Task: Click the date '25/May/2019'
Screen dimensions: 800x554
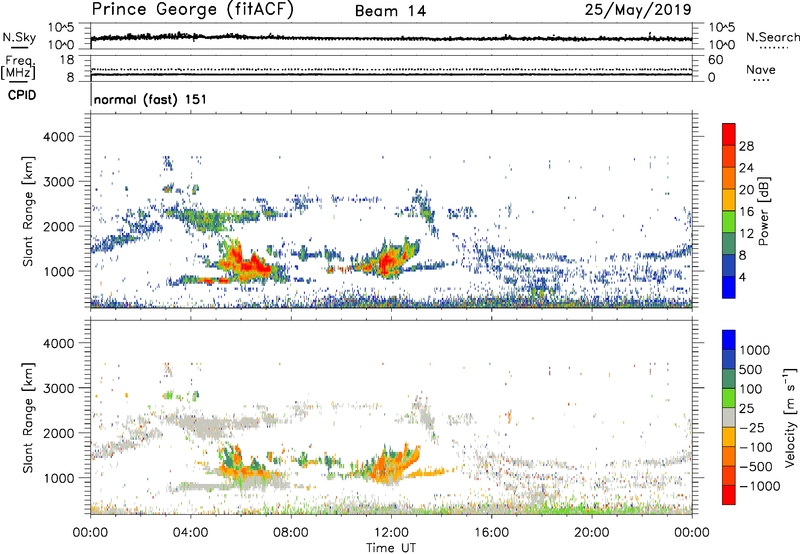Action: click(638, 10)
